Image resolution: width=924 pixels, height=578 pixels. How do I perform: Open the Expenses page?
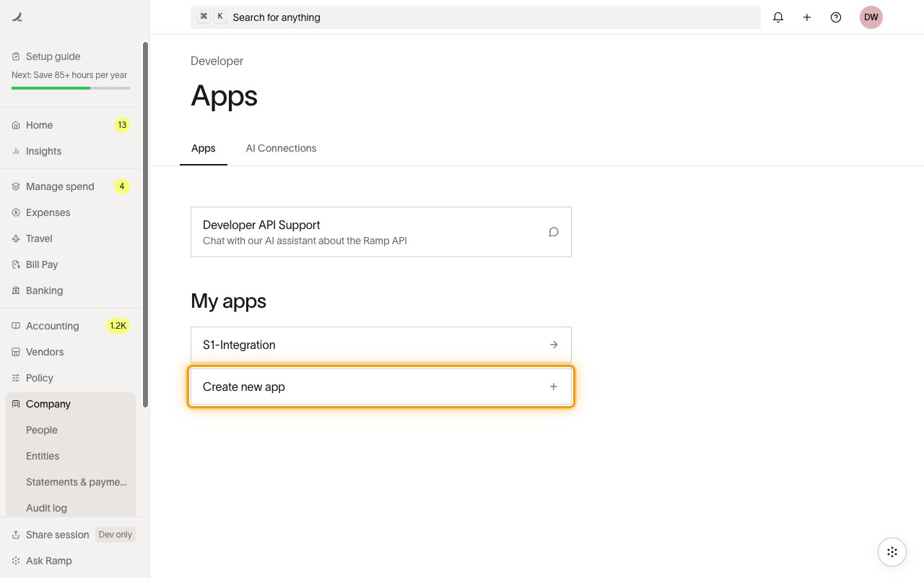coord(71,212)
